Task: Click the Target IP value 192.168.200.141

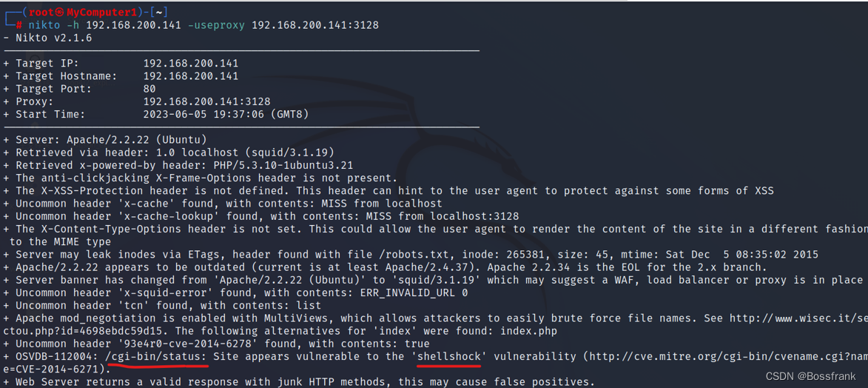Action: [191, 64]
